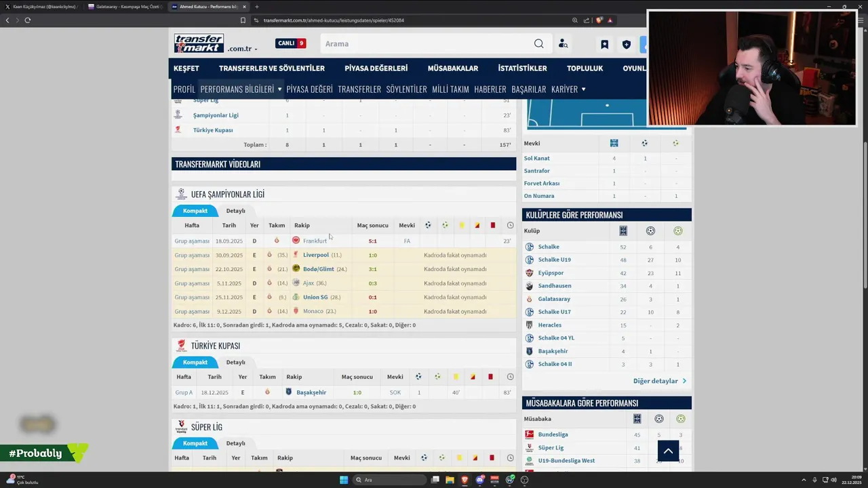
Task: Click the Transfermarkt logo
Action: [x=199, y=43]
